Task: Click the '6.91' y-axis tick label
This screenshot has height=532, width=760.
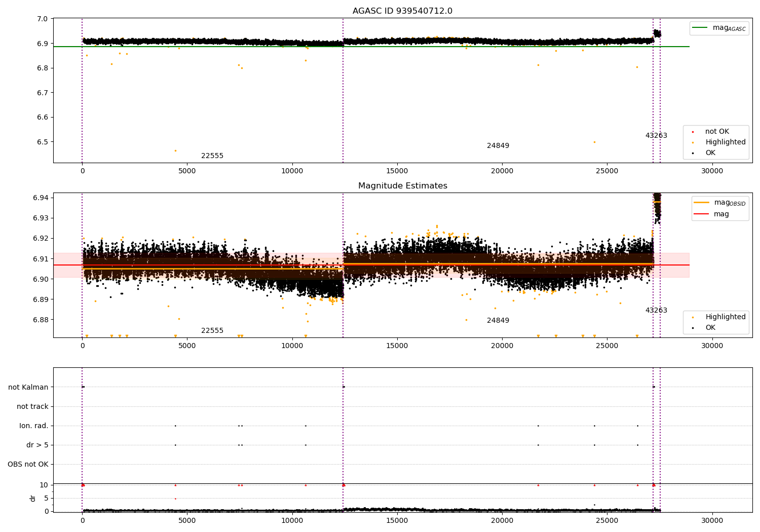Action: pyautogui.click(x=41, y=259)
